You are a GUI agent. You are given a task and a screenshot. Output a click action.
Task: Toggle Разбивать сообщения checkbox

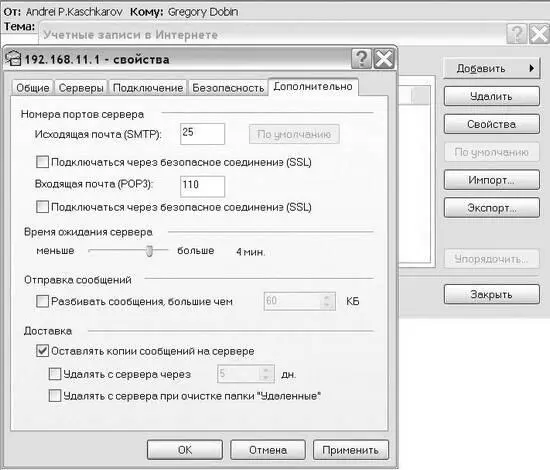42,301
